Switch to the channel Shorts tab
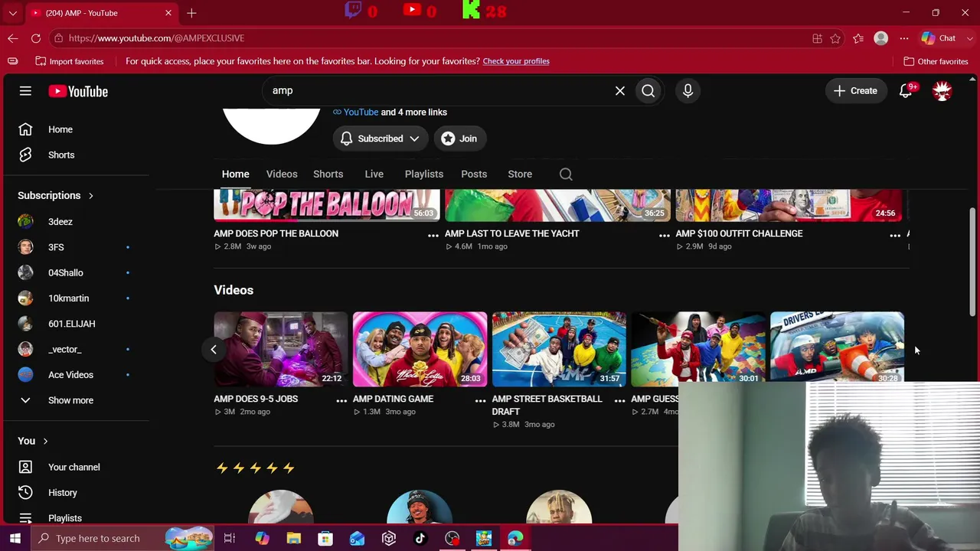This screenshot has width=980, height=551. pos(328,174)
